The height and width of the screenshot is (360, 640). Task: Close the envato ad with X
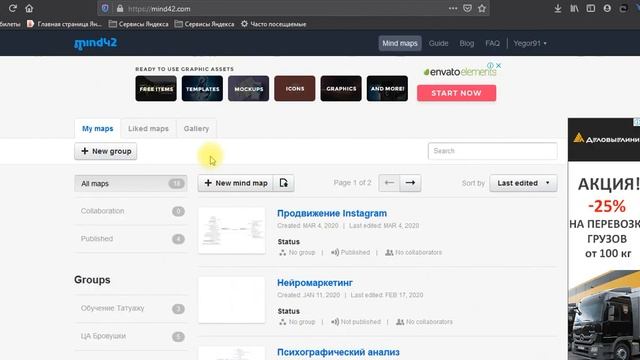pos(498,65)
